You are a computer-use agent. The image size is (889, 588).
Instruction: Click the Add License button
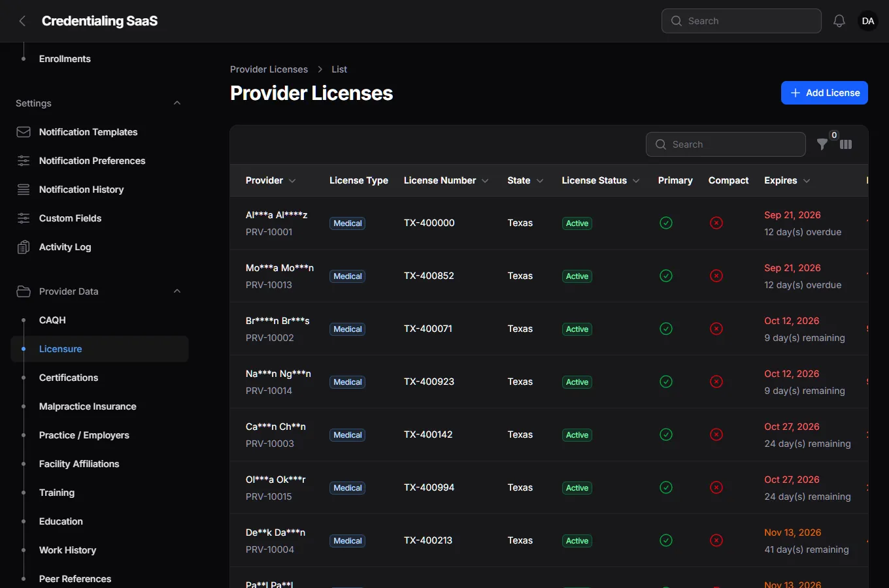click(824, 93)
